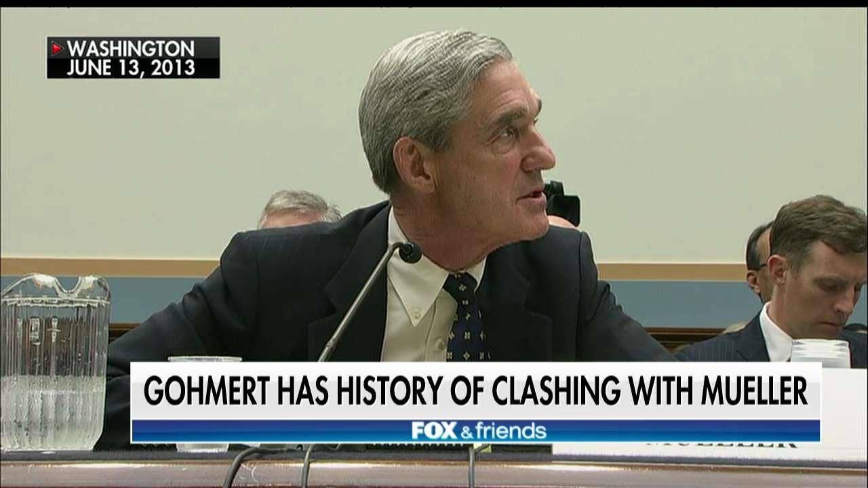Viewport: 868px width, 488px height.
Task: Click the man seated behind in background
Action: pyautogui.click(x=298, y=209)
